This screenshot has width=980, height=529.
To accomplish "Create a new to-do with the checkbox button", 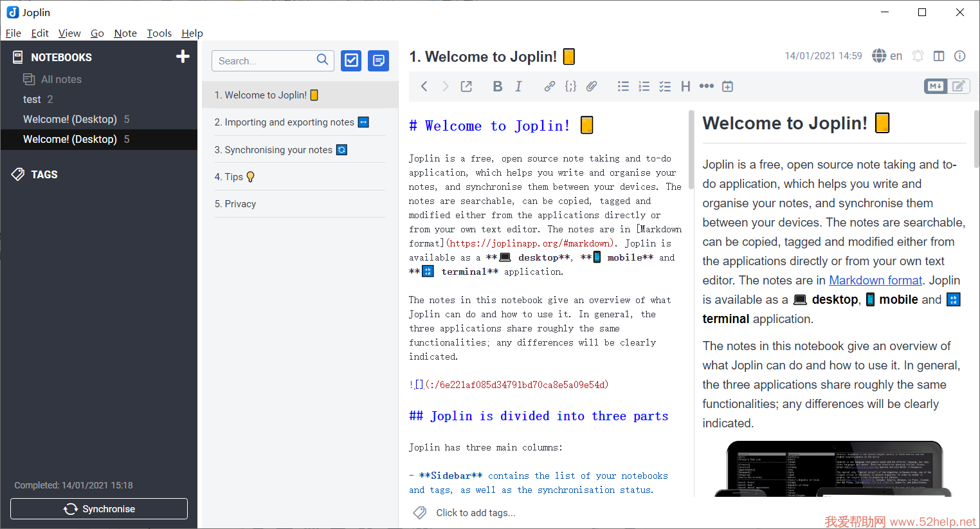I will [x=351, y=60].
